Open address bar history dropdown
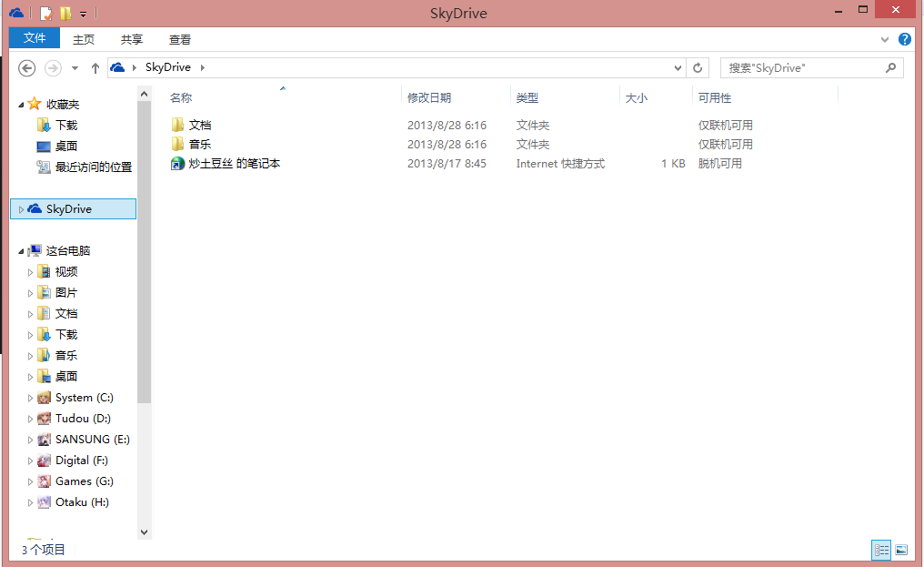The height and width of the screenshot is (567, 924). [x=678, y=68]
